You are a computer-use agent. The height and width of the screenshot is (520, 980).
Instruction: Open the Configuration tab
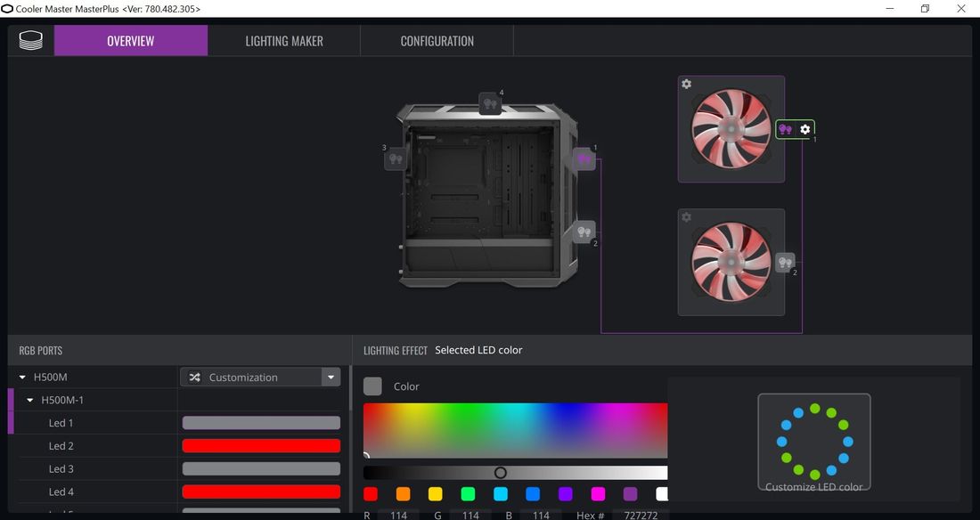[x=437, y=41]
